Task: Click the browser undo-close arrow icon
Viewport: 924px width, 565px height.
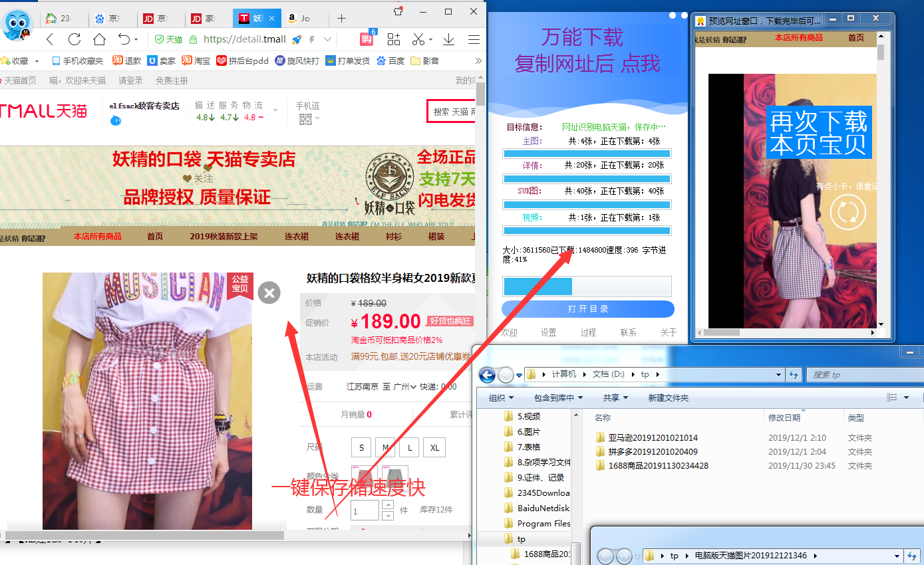Action: coord(124,39)
